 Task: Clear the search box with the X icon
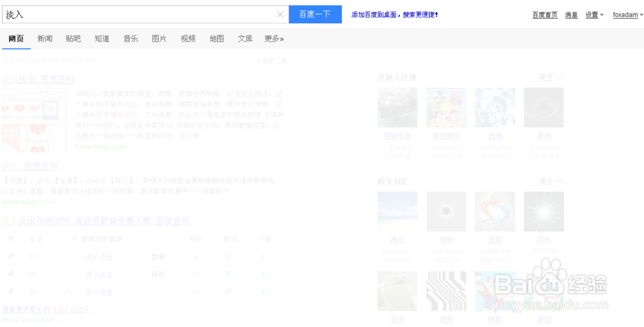click(x=280, y=14)
